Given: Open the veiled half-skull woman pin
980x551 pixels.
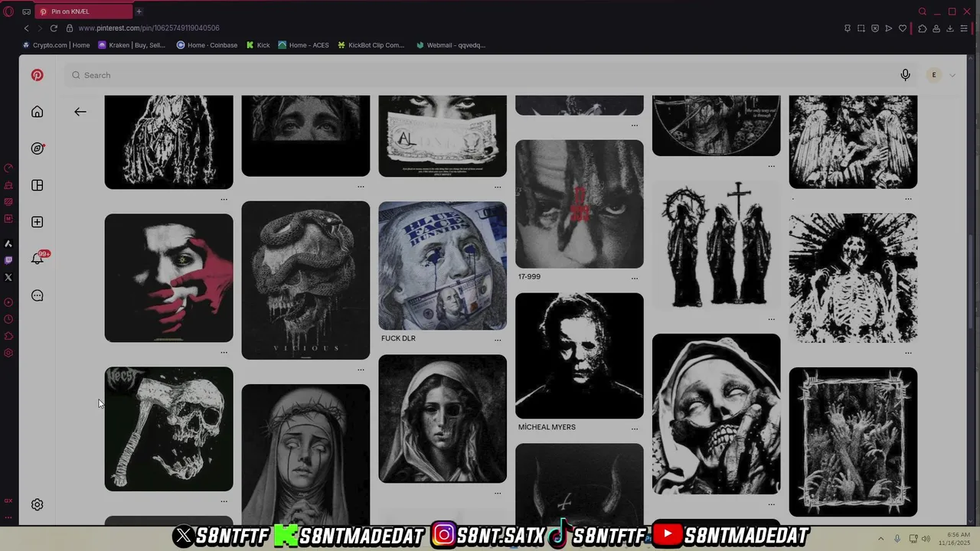Looking at the screenshot, I should (443, 419).
